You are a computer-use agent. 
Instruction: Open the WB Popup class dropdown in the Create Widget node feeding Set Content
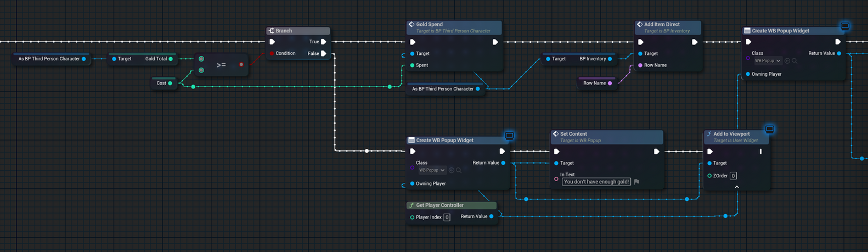pos(432,170)
